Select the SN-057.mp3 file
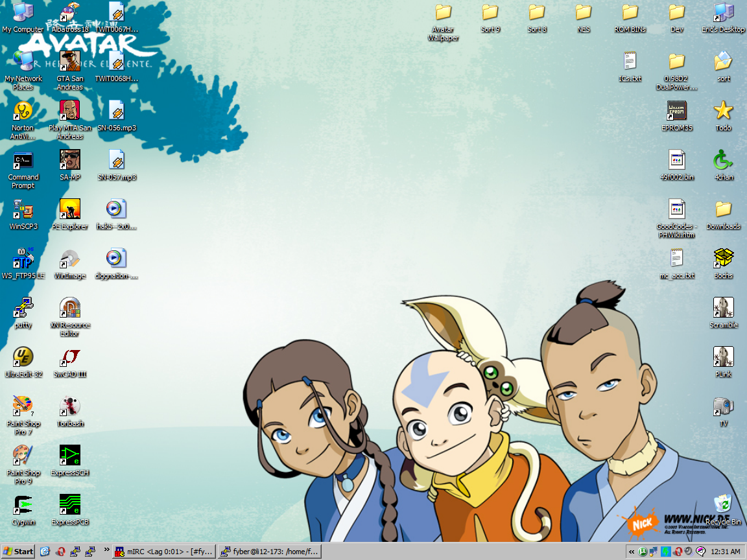Image resolution: width=747 pixels, height=560 pixels. [x=117, y=165]
